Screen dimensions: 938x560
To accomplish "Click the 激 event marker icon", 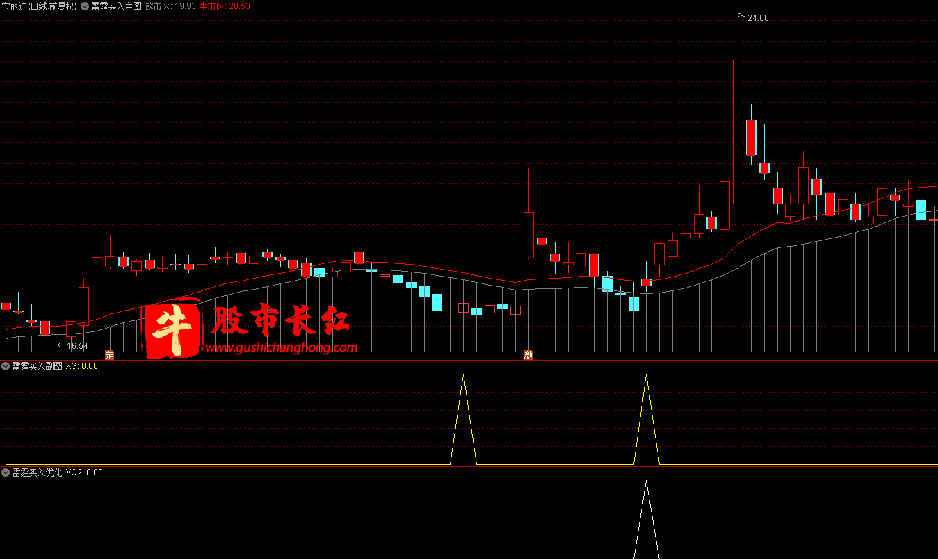I will 528,355.
